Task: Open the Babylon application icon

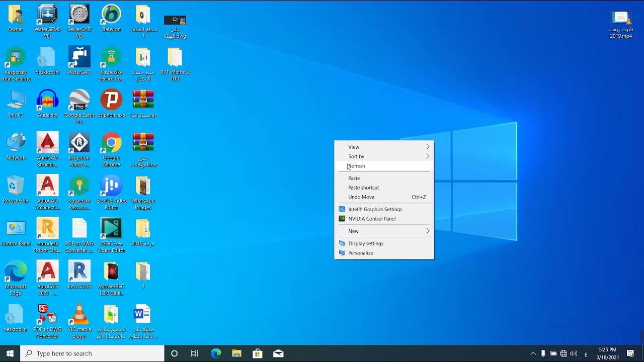Action: 111,19
